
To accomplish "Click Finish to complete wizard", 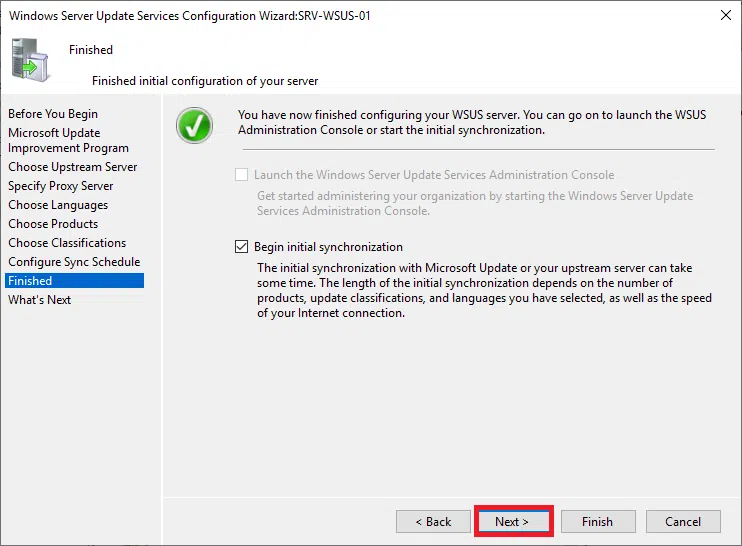I will [597, 522].
